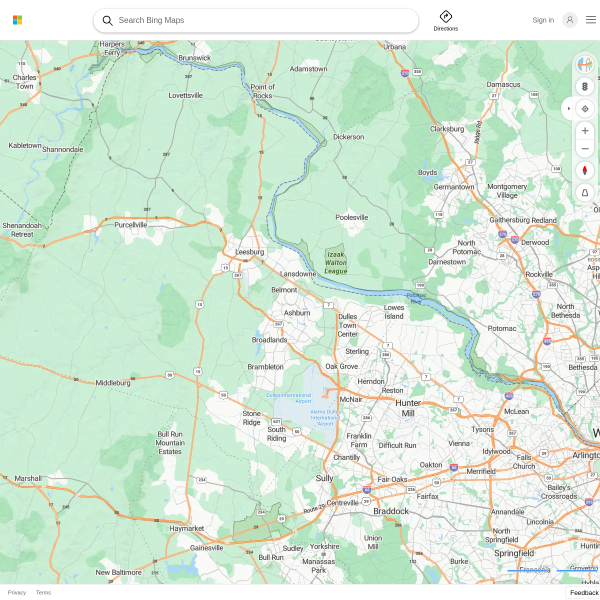
Task: Click the Middleburg map label
Action: point(113,383)
